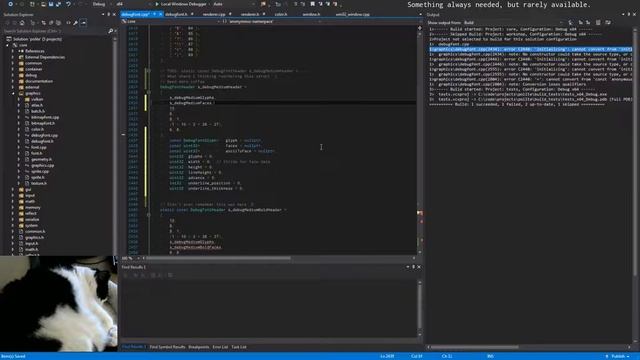Click View Code icon in Solution Explorer toolbar
The image size is (640, 360).
pos(68,23)
